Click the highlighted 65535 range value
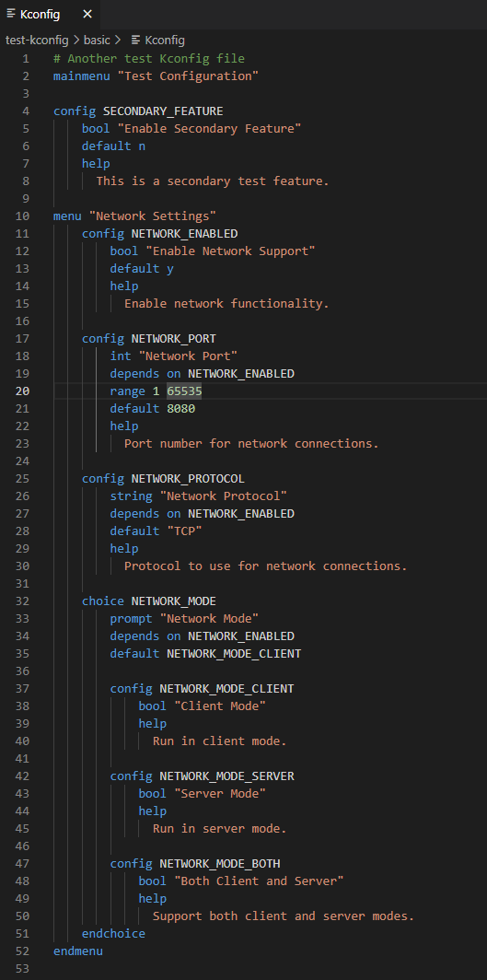Image resolution: width=487 pixels, height=980 pixels. tap(184, 391)
